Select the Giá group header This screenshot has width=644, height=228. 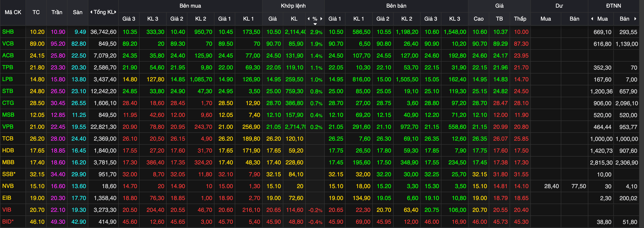499,6
